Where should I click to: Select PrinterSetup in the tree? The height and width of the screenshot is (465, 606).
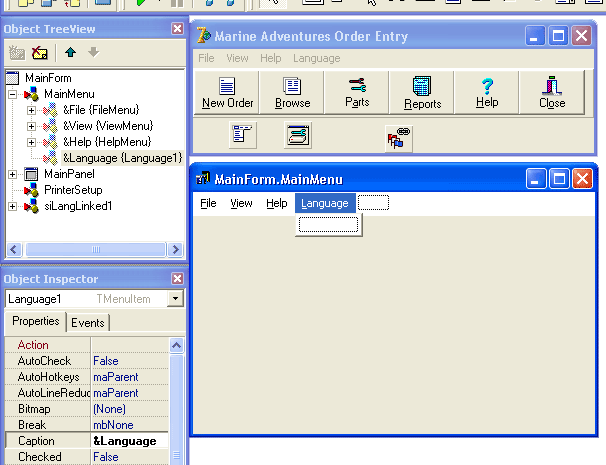[73, 190]
